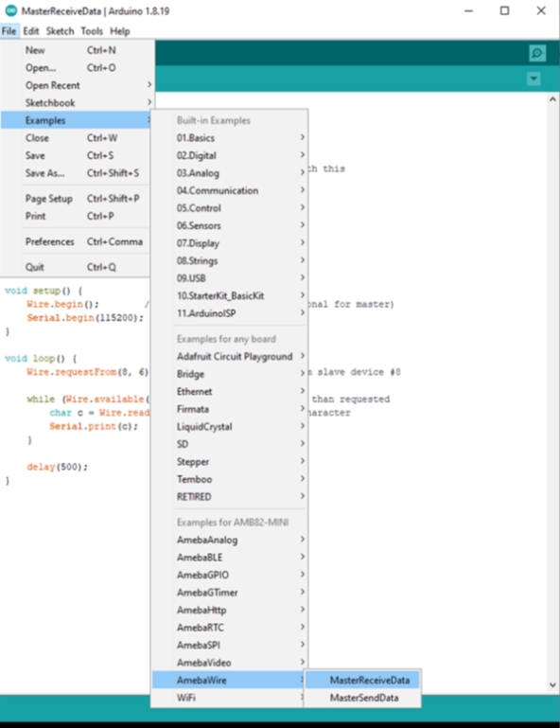The height and width of the screenshot is (728, 560).
Task: Expand the 03.Analog examples
Action: pos(230,173)
